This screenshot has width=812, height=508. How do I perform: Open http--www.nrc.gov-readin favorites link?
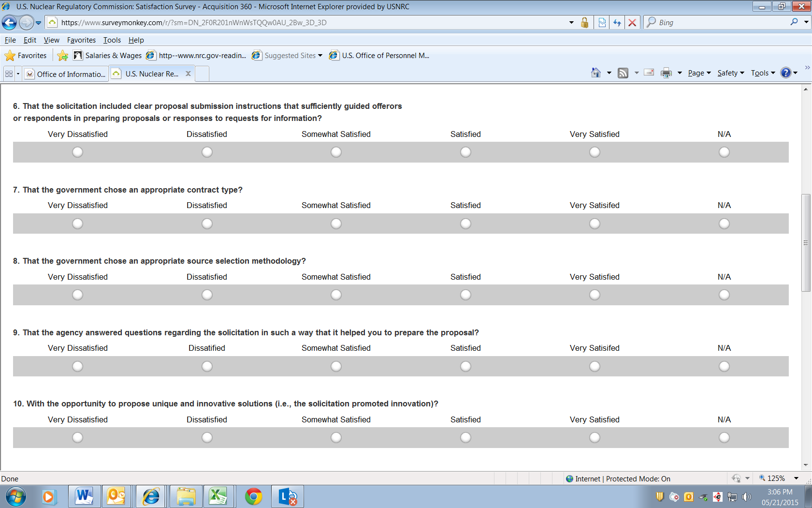[x=196, y=56]
